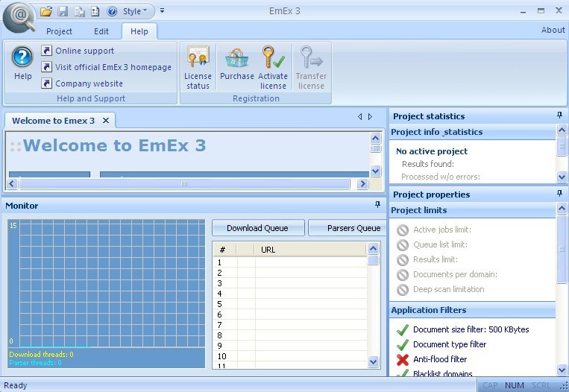Click the properties panel scrollbar thumb
Image resolution: width=569 pixels, height=392 pixels.
[x=562, y=249]
